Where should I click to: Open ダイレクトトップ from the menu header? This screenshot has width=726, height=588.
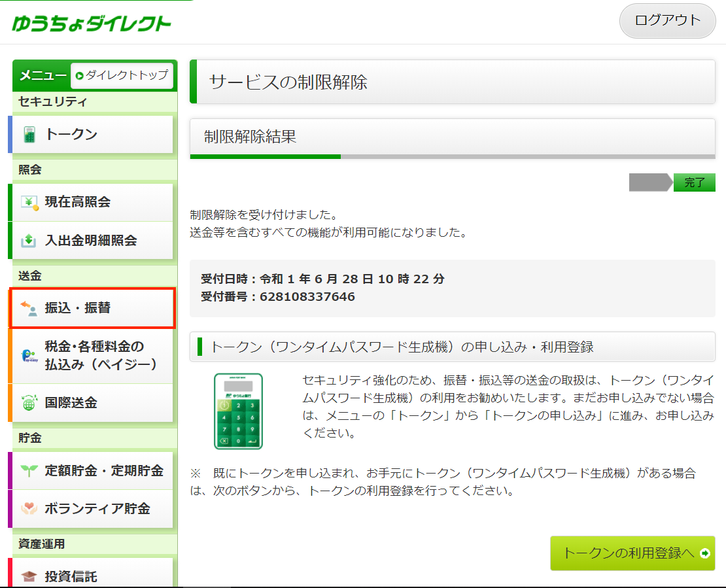(122, 76)
